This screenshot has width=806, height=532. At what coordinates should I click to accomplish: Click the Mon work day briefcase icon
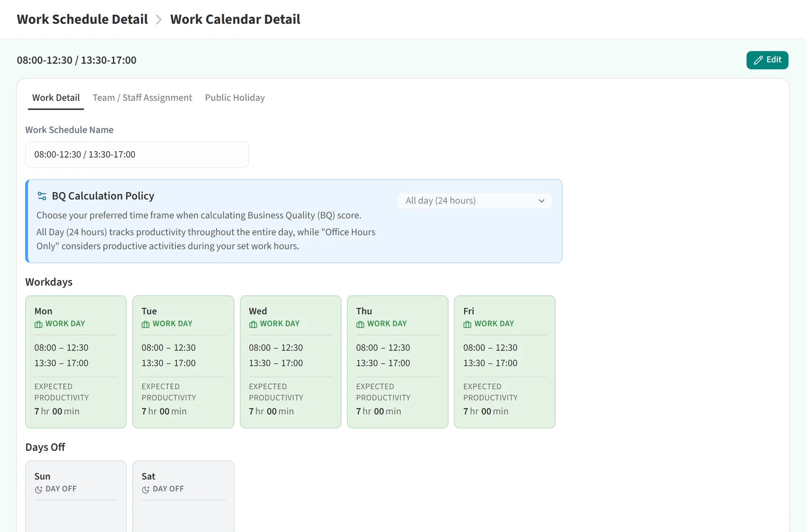(x=38, y=324)
